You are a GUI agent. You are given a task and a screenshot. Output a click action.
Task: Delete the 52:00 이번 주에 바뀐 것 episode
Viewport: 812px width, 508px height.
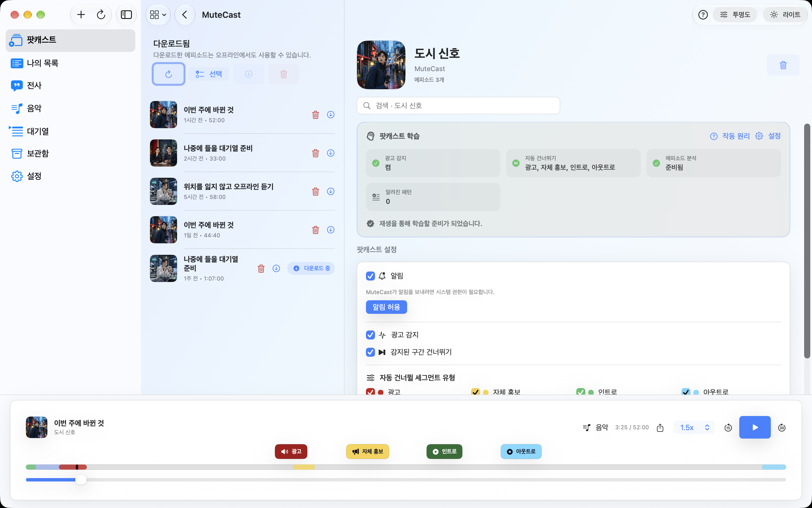click(x=315, y=115)
